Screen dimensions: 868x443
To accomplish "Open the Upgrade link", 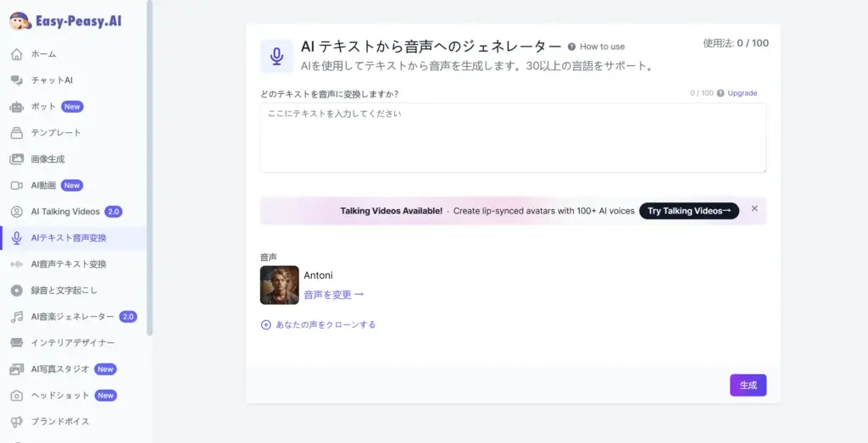I will click(x=742, y=93).
